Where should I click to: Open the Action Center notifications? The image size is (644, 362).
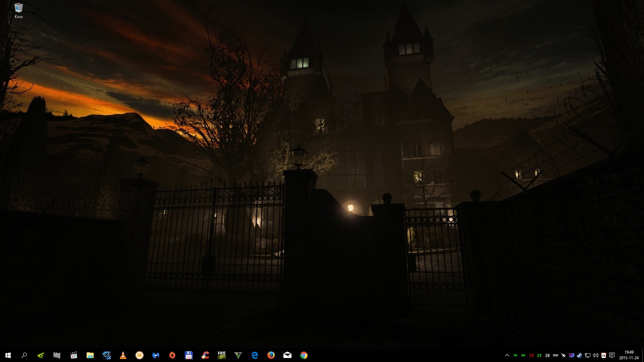tap(612, 355)
